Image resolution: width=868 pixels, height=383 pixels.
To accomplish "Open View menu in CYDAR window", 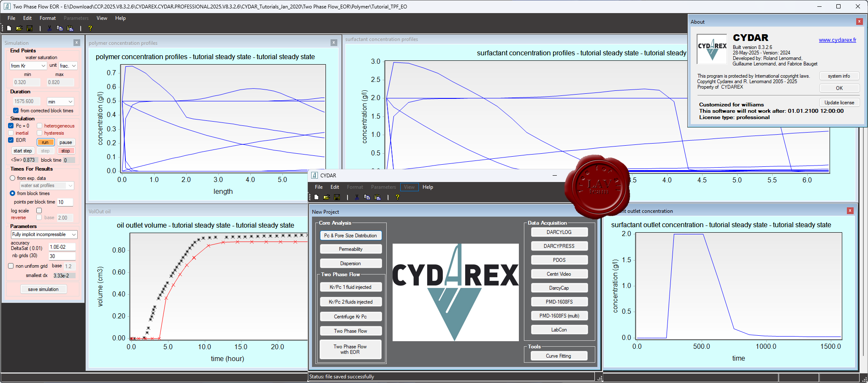I will click(x=409, y=187).
